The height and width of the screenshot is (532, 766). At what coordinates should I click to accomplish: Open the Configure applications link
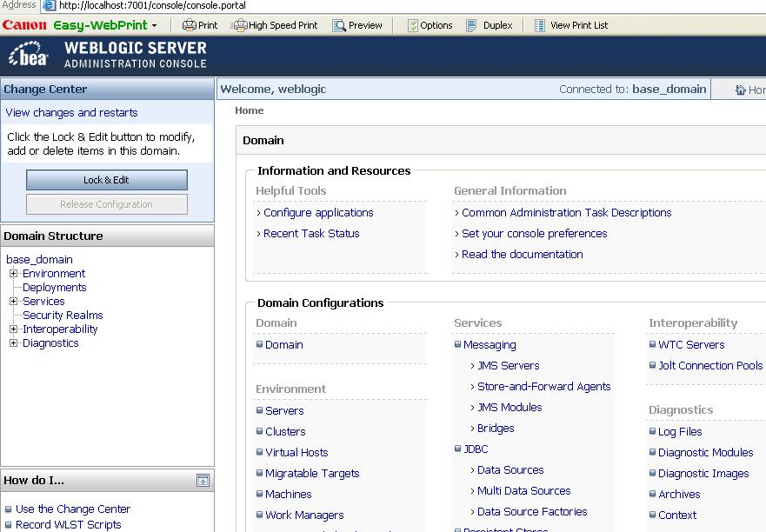pos(318,212)
